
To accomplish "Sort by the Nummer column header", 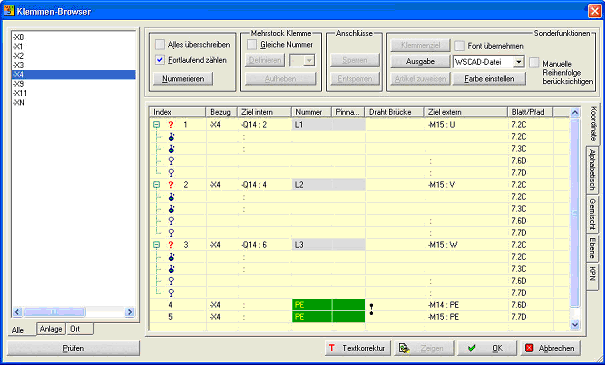I will click(311, 112).
